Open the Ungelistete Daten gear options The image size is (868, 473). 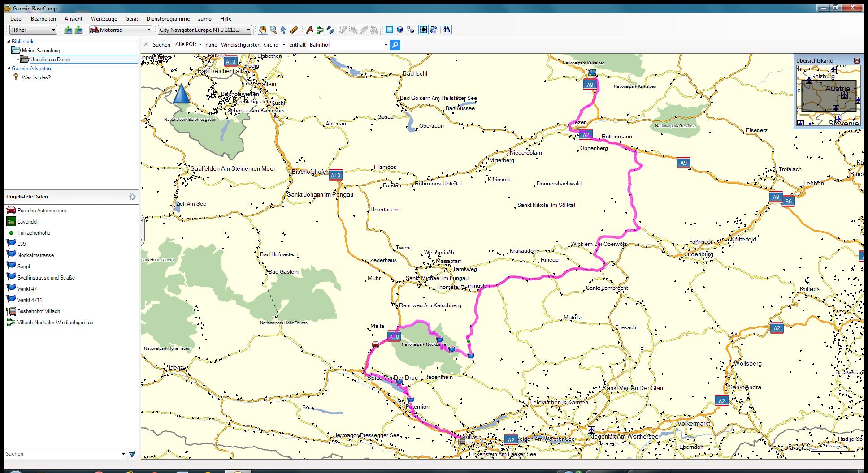132,197
